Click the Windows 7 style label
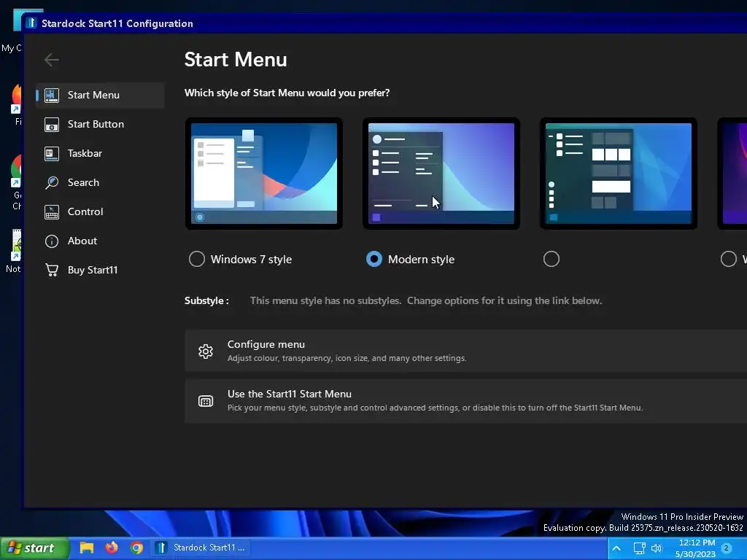This screenshot has width=747, height=560. coord(251,260)
